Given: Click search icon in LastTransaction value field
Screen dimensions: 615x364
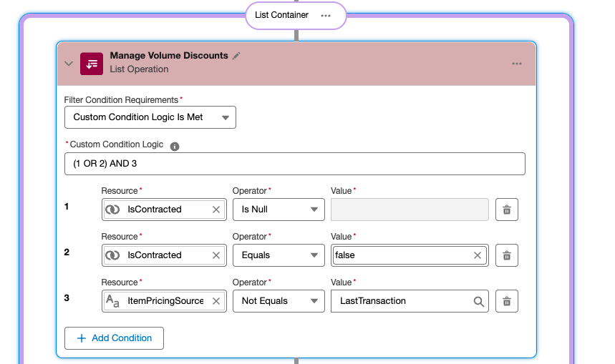Looking at the screenshot, I should 478,301.
